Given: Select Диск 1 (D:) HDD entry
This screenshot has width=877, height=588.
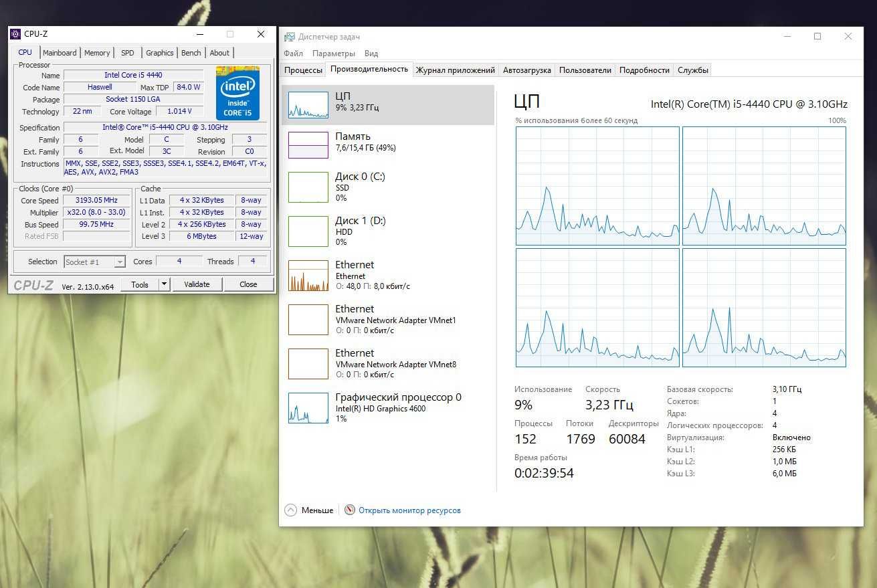Looking at the screenshot, I should coord(388,231).
